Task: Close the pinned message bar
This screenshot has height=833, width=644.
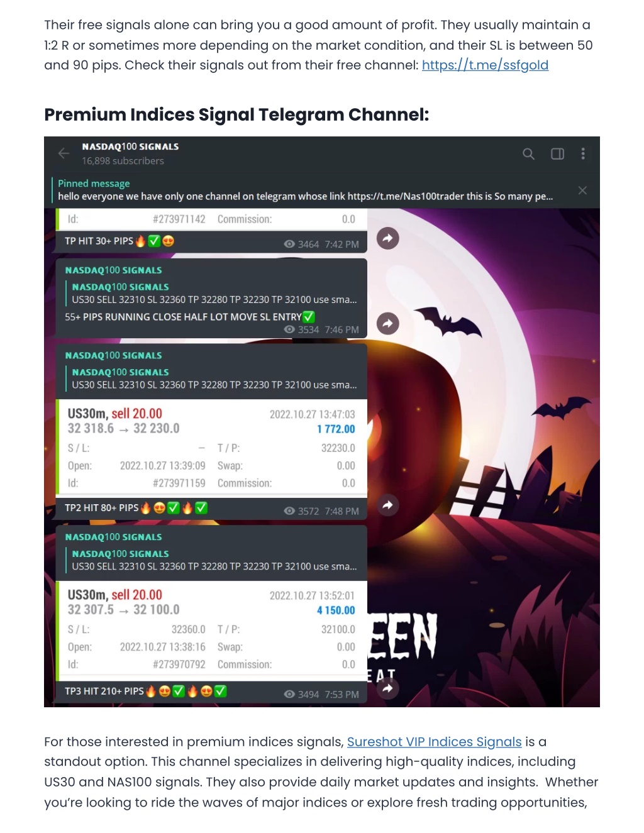Action: point(582,190)
